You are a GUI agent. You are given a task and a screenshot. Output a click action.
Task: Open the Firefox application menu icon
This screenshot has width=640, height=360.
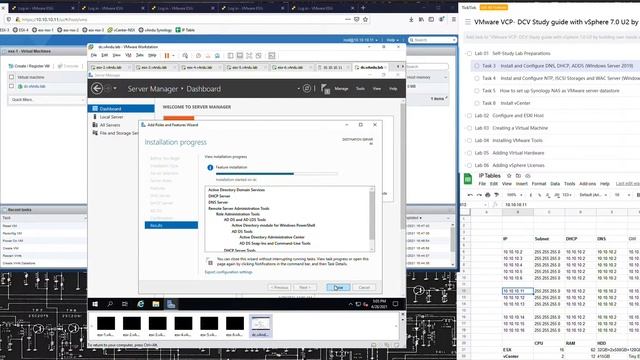coord(453,19)
